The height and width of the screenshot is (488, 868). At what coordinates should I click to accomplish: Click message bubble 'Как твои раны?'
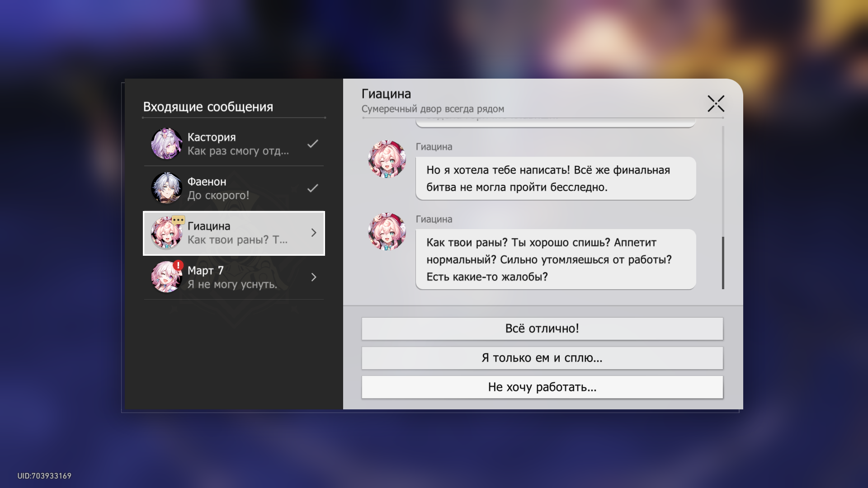[555, 259]
